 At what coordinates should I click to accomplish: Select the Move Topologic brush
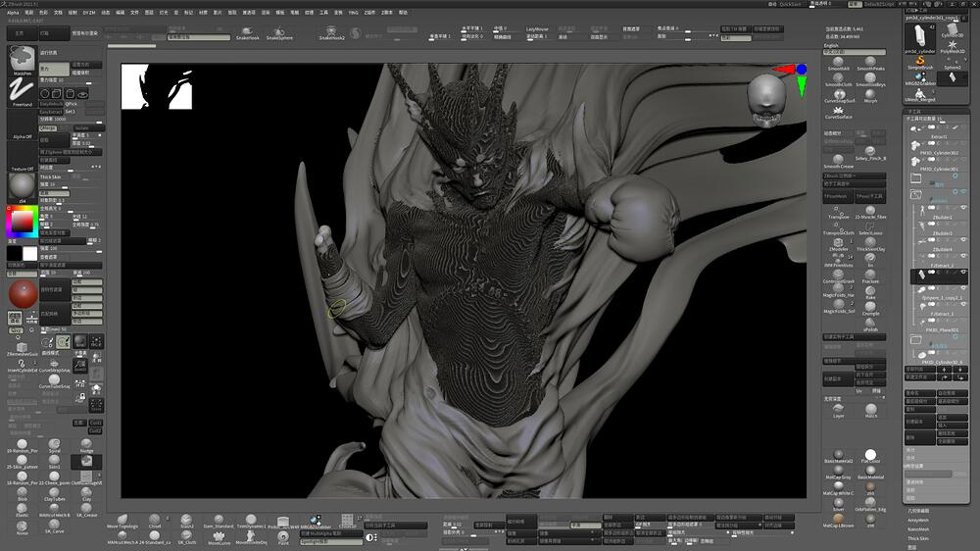click(x=122, y=522)
